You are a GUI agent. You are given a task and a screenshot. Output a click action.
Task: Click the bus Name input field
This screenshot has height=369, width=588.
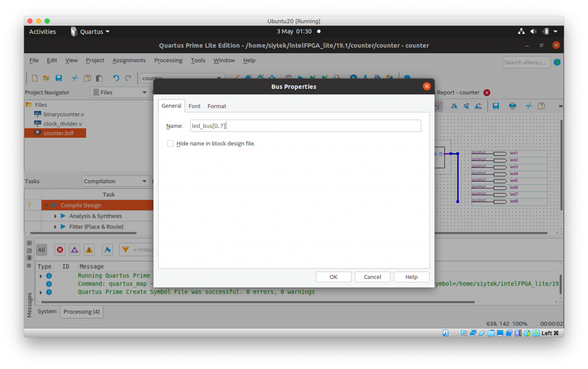tap(305, 126)
